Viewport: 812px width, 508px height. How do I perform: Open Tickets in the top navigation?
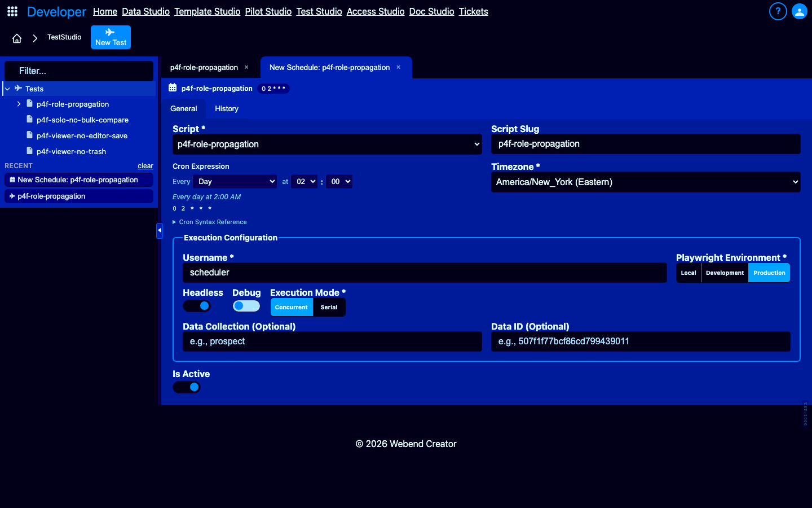473,11
